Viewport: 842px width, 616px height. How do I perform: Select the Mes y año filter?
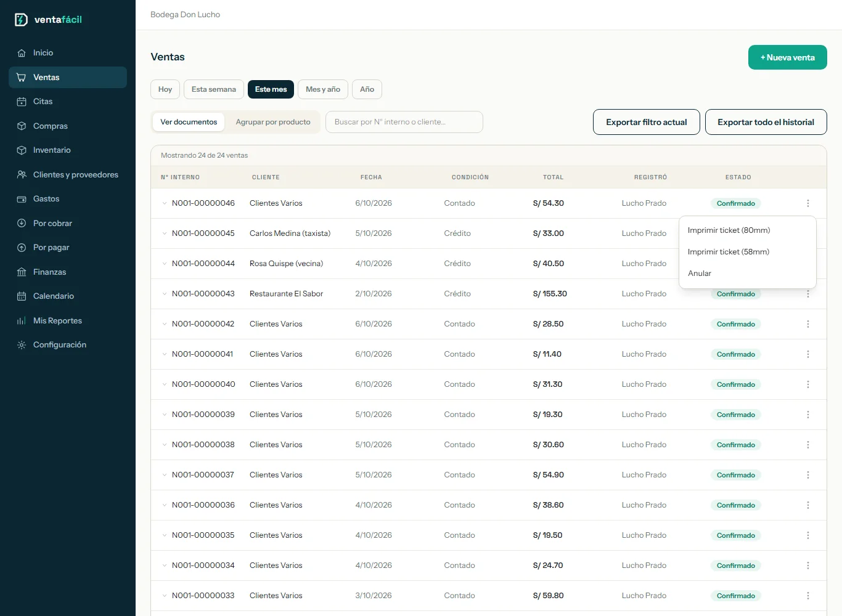323,89
